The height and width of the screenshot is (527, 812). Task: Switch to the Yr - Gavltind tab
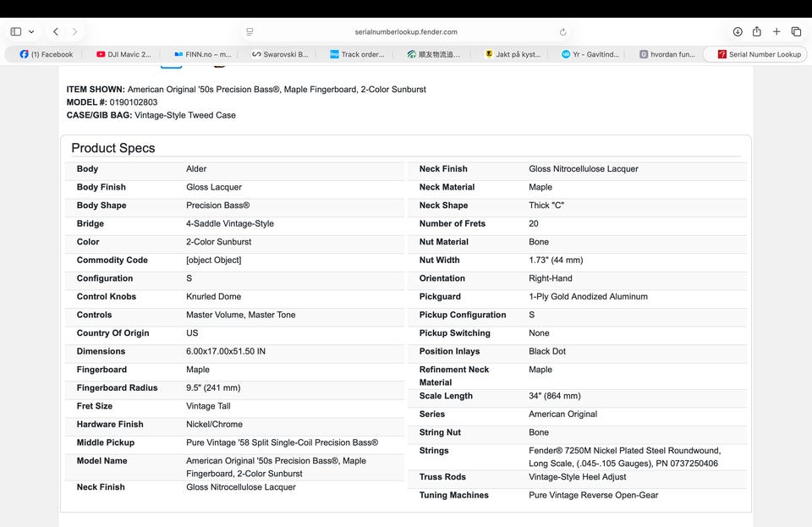[590, 54]
